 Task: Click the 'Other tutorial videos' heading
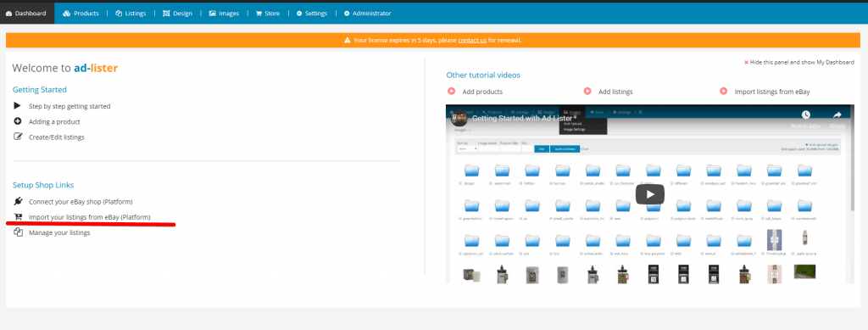[483, 76]
